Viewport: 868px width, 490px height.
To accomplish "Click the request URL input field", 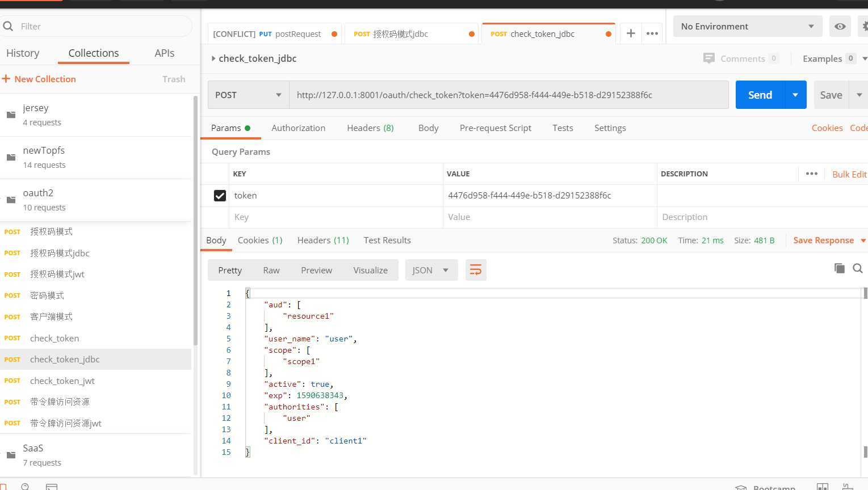I will coord(509,95).
